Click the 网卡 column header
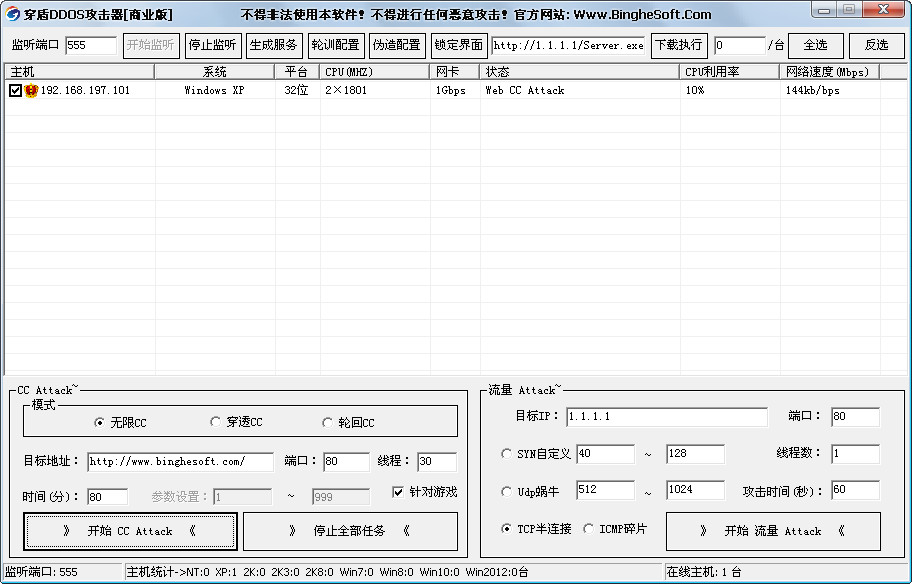Viewport: 912px width, 584px height. (455, 72)
